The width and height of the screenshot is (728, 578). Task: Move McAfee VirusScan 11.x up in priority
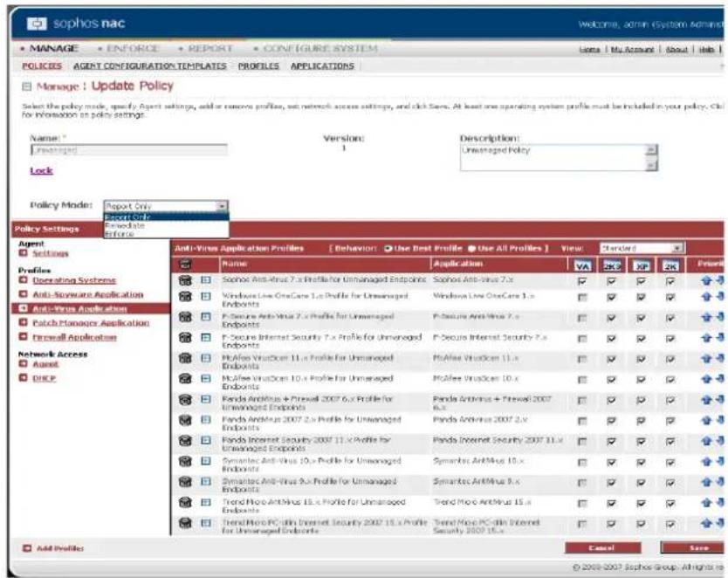[706, 358]
